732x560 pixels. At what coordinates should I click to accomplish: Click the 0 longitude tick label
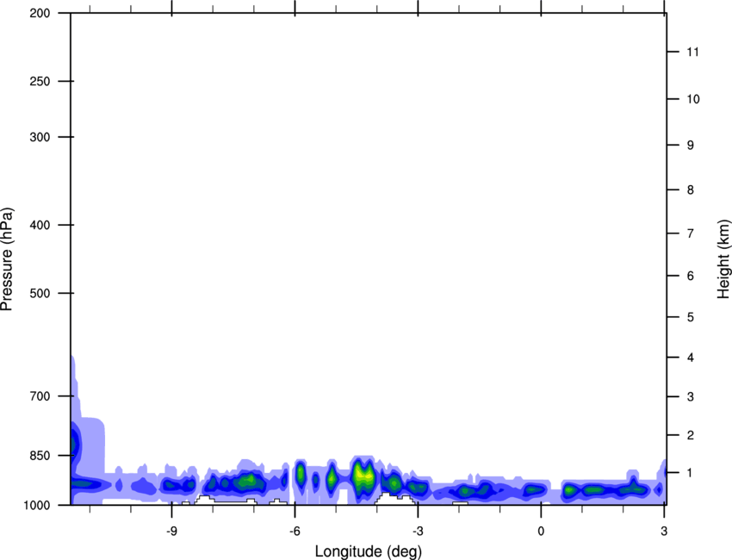[541, 532]
